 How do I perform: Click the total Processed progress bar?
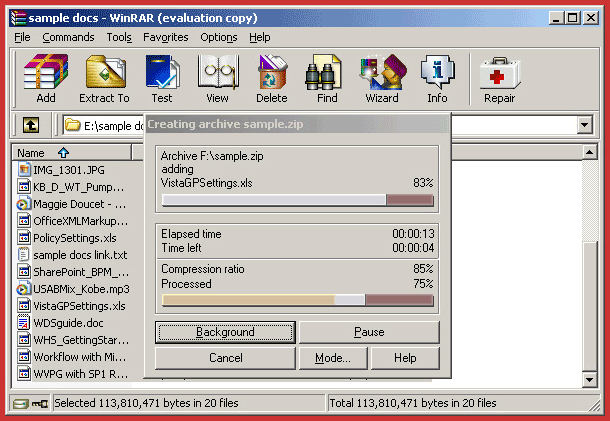click(298, 300)
